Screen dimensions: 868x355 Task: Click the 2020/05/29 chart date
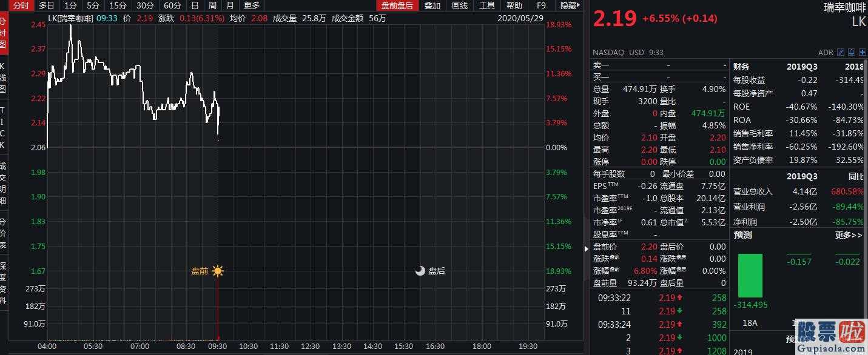(x=520, y=18)
